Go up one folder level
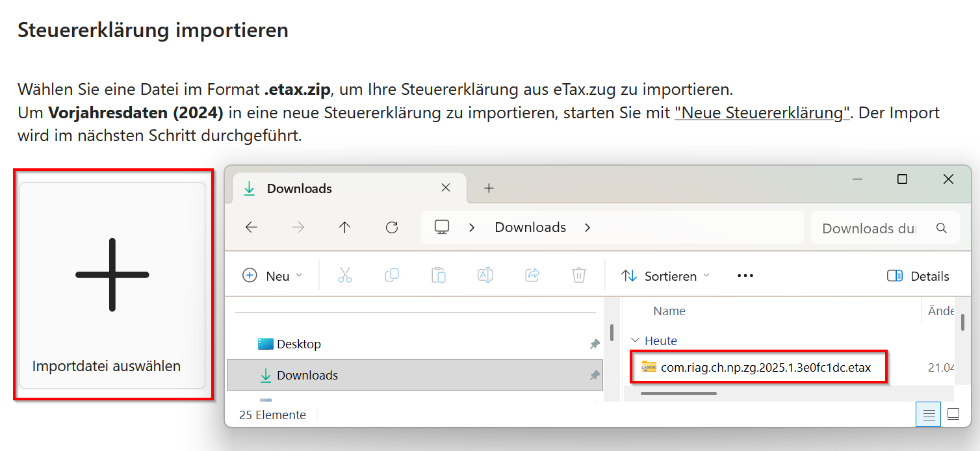The width and height of the screenshot is (980, 451). tap(344, 227)
